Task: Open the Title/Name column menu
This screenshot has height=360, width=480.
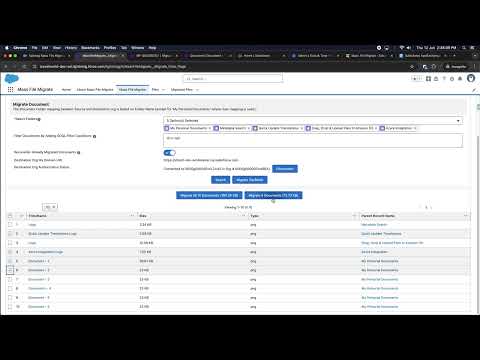Action: click(x=132, y=216)
